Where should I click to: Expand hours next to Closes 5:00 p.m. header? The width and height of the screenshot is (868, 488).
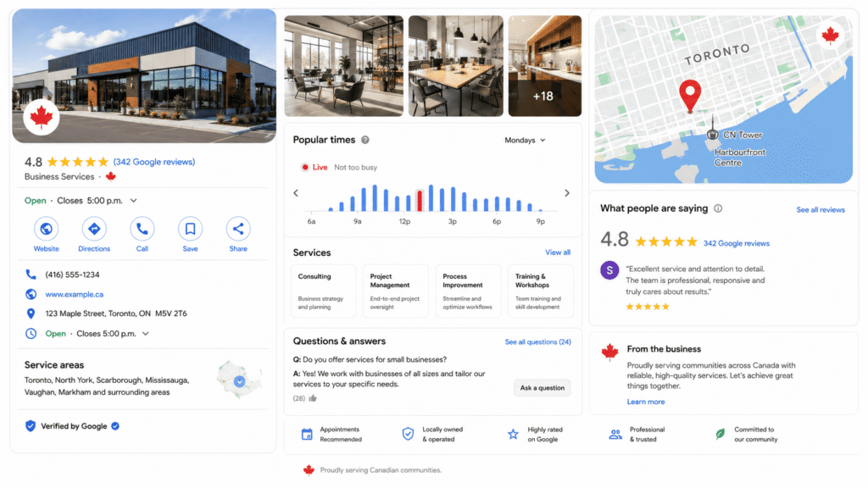click(x=133, y=201)
